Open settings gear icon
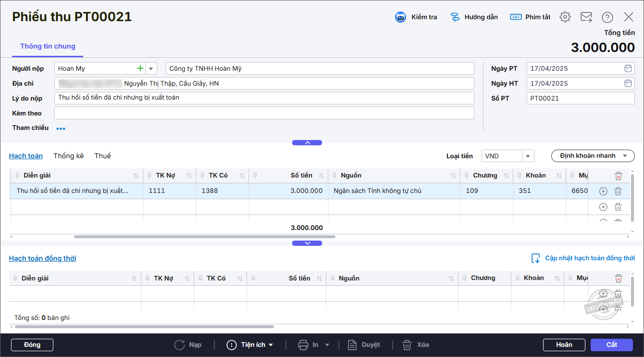 (565, 17)
